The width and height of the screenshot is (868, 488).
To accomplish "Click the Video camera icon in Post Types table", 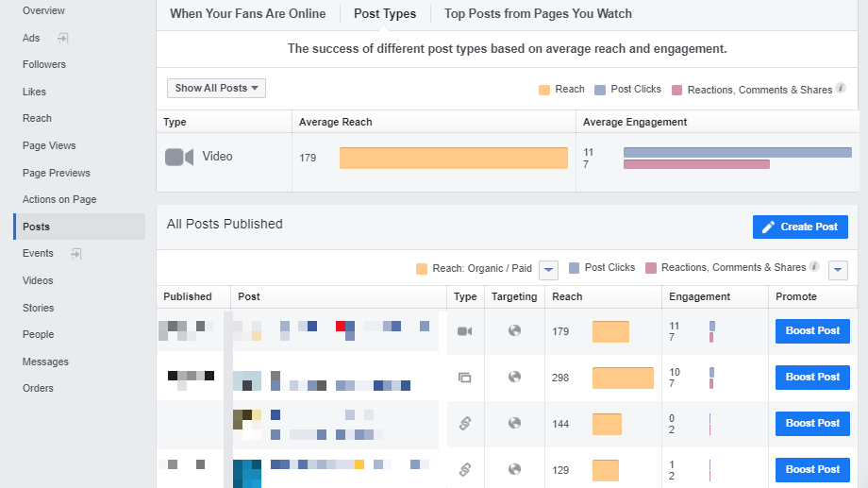I will (179, 158).
